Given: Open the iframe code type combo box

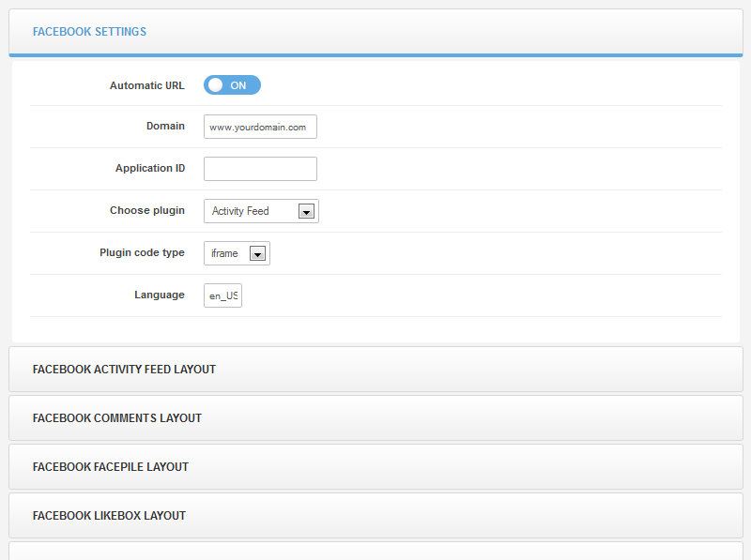Looking at the screenshot, I should (228, 253).
